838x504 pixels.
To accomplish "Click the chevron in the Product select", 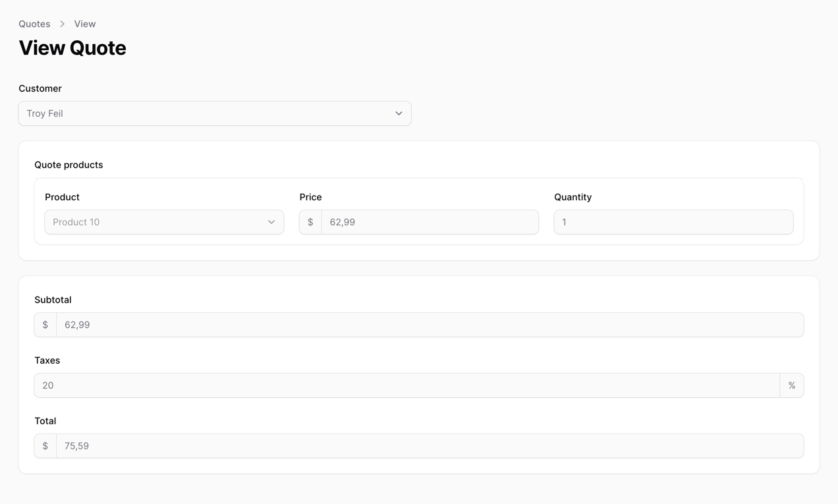I will coord(271,222).
